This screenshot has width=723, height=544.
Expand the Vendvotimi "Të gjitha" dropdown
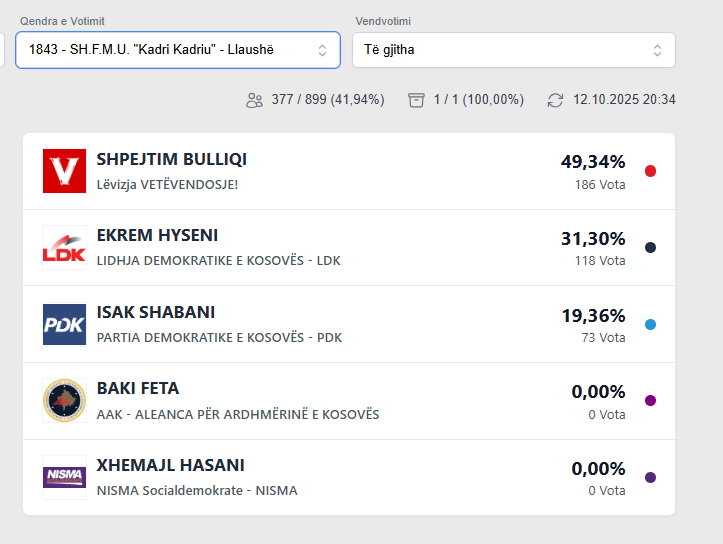(514, 50)
